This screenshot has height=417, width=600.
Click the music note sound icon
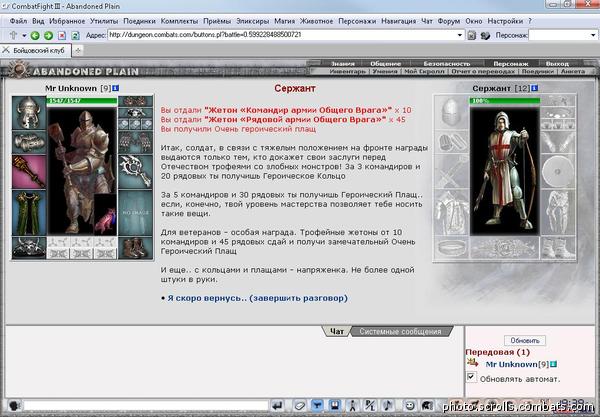(x=387, y=406)
